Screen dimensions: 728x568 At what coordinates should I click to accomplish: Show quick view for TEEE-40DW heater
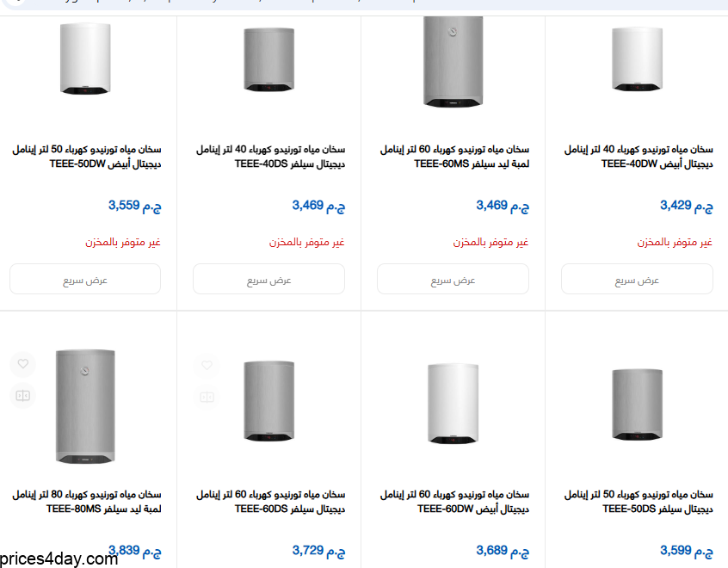click(637, 280)
